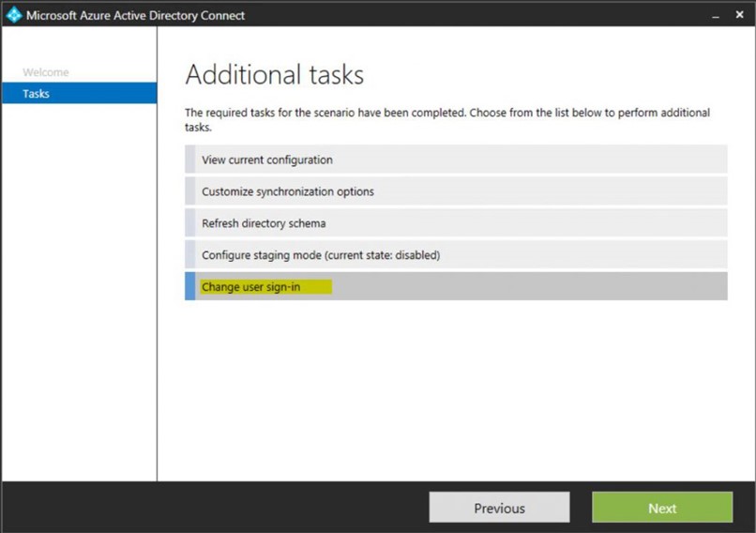This screenshot has height=533, width=756.
Task: Choose Customize synchronization options task
Action: click(456, 191)
